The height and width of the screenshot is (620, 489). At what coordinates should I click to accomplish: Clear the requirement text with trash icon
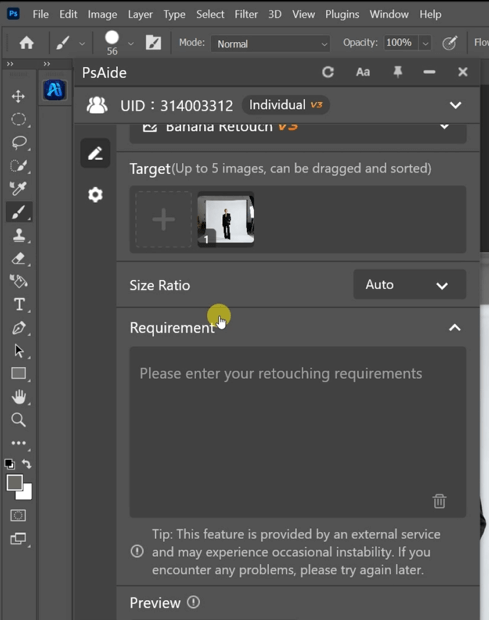click(x=439, y=501)
